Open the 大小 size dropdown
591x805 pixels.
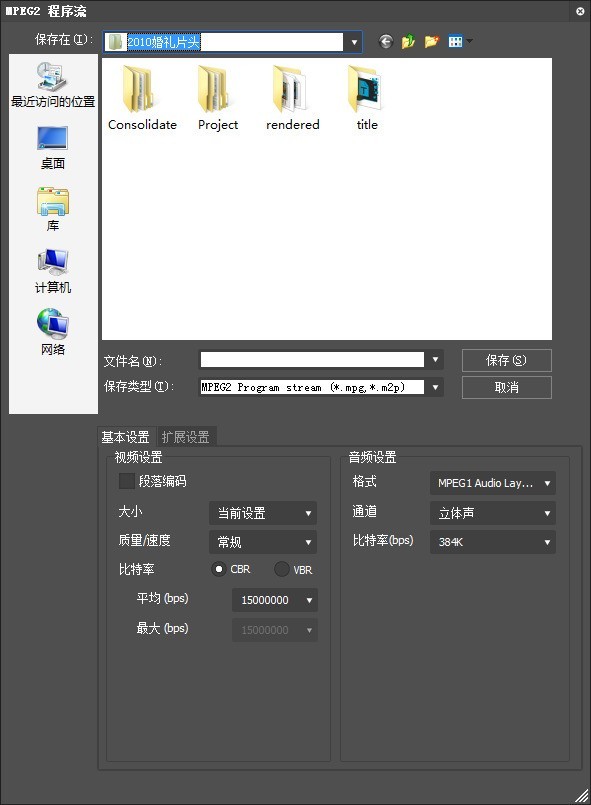(263, 513)
